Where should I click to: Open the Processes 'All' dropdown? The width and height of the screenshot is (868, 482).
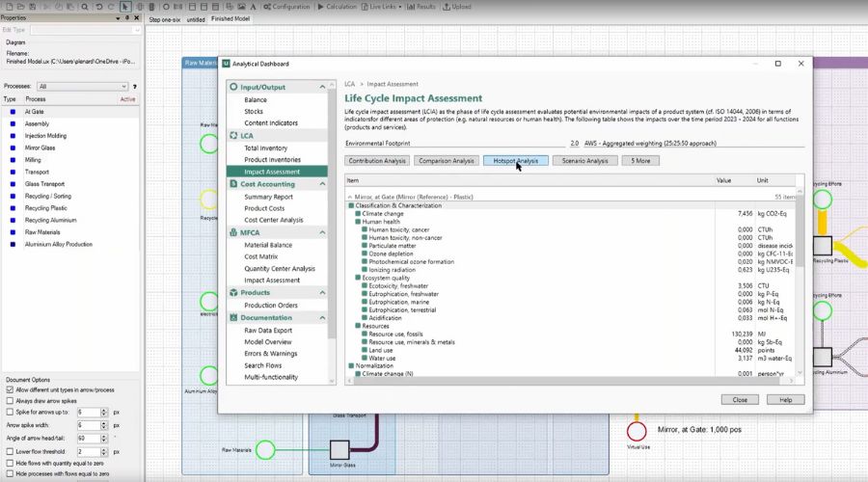[83, 87]
